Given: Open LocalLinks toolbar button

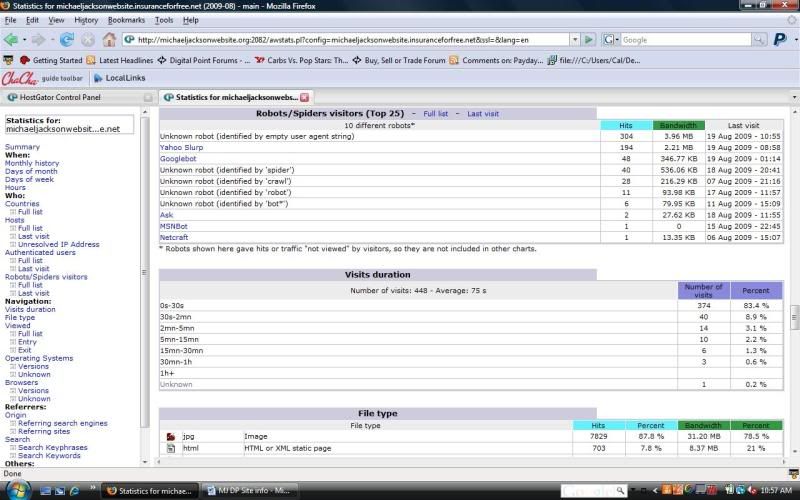Looking at the screenshot, I should [120, 78].
